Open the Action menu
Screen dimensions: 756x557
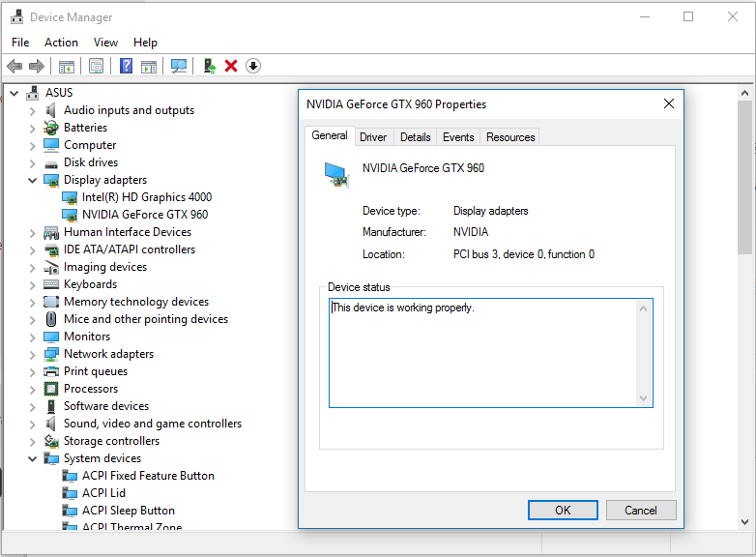click(x=61, y=43)
